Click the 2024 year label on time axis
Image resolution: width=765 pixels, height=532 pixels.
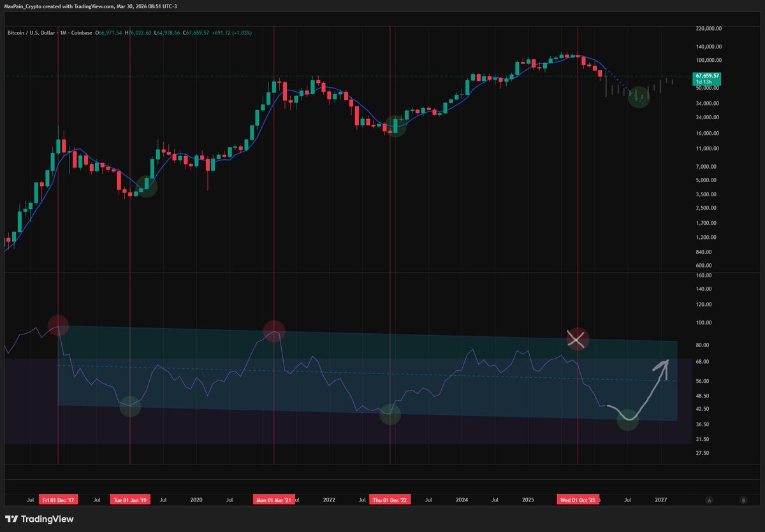click(x=462, y=500)
